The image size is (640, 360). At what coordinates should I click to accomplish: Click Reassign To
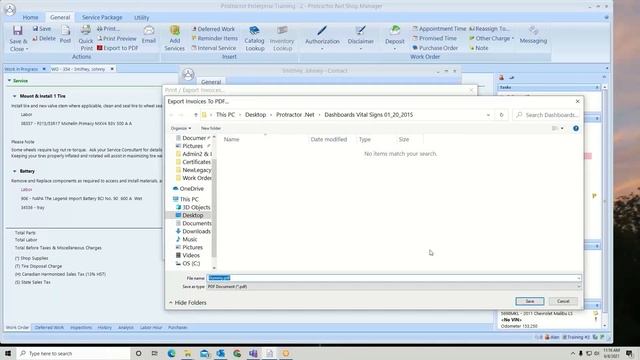click(489, 29)
